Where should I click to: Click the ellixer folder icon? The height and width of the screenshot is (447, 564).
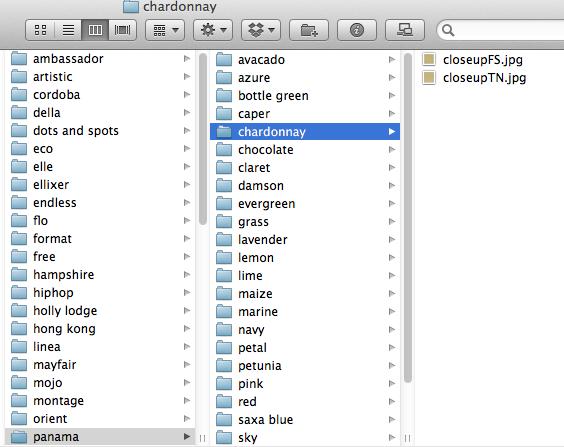tap(19, 184)
